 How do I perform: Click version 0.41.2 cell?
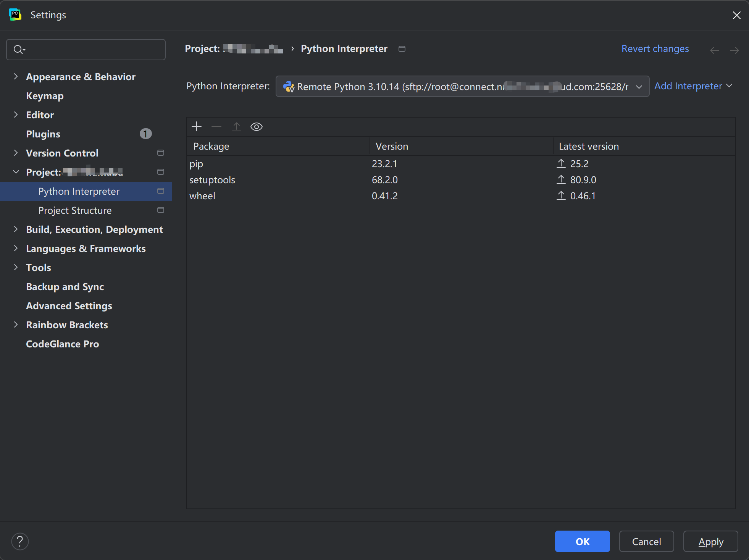click(x=385, y=196)
